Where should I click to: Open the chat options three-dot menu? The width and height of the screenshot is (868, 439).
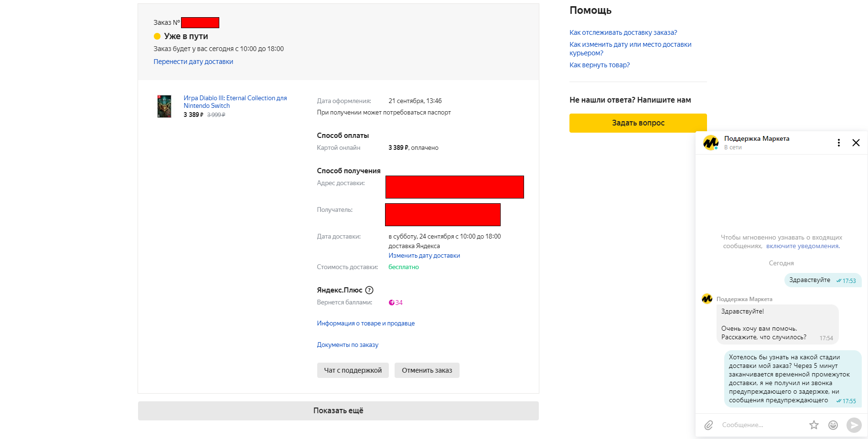[x=838, y=143]
